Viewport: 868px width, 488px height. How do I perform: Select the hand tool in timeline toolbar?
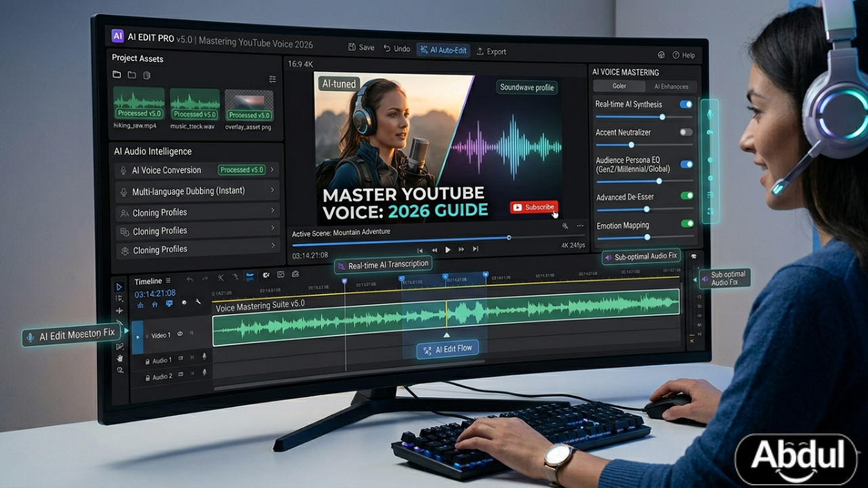point(120,358)
